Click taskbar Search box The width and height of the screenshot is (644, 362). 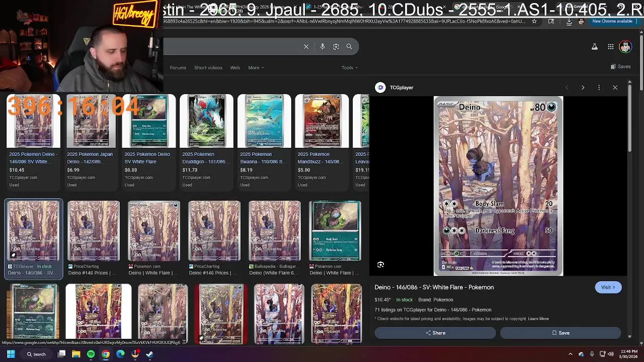[36, 354]
